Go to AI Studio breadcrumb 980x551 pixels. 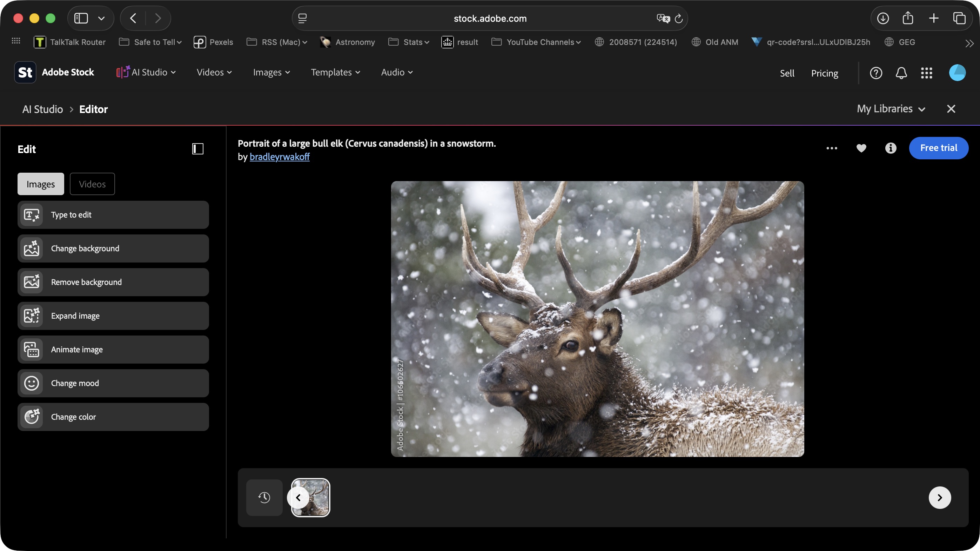(x=42, y=109)
